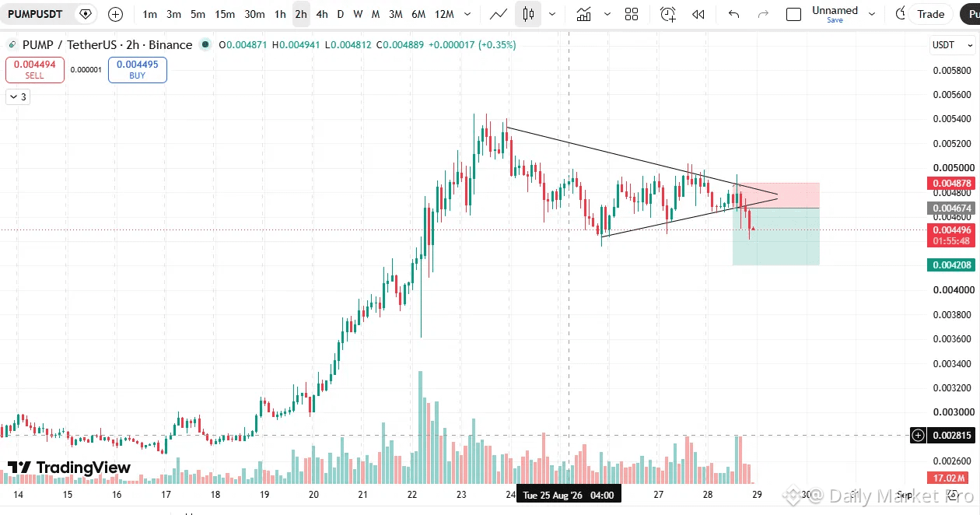This screenshot has height=515, width=980.
Task: Open the layout setup square icon
Action: click(x=794, y=14)
